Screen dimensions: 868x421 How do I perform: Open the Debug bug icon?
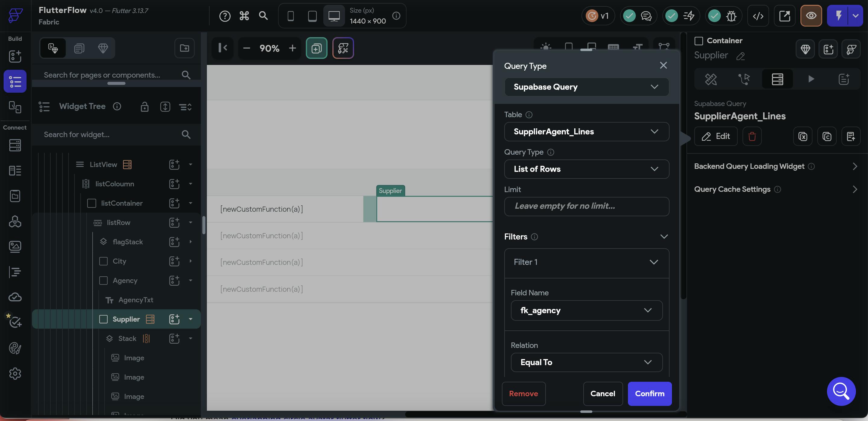click(x=731, y=16)
